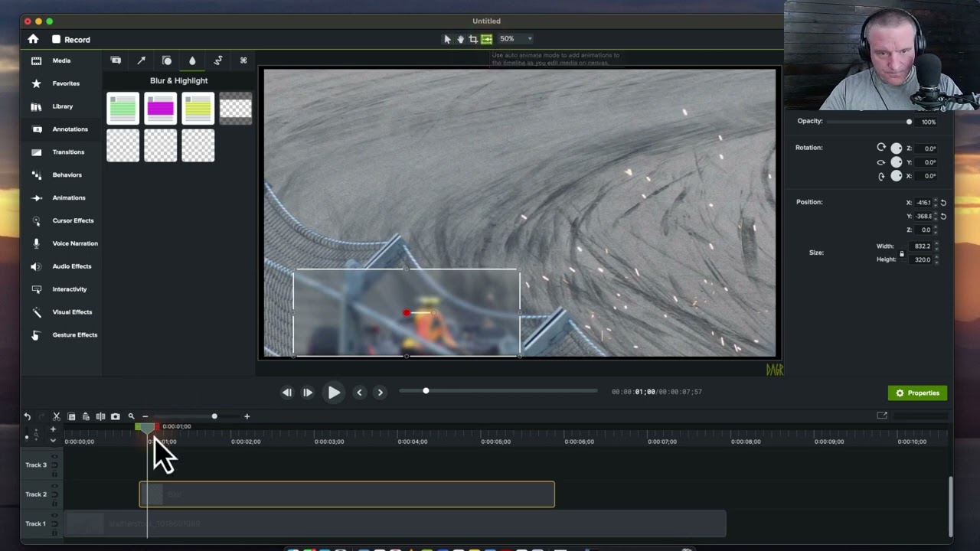Open the Favorites tab
Screen dimensions: 980x551
66,83
